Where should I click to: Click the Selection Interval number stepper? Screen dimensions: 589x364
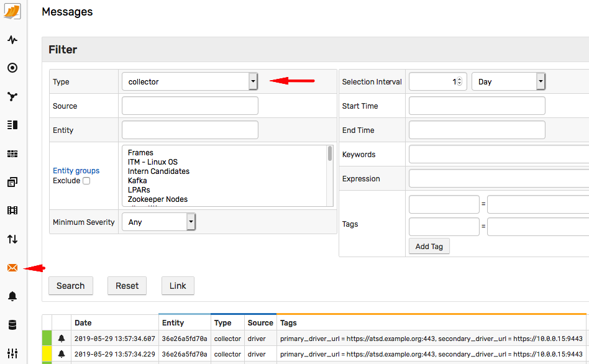pos(459,81)
